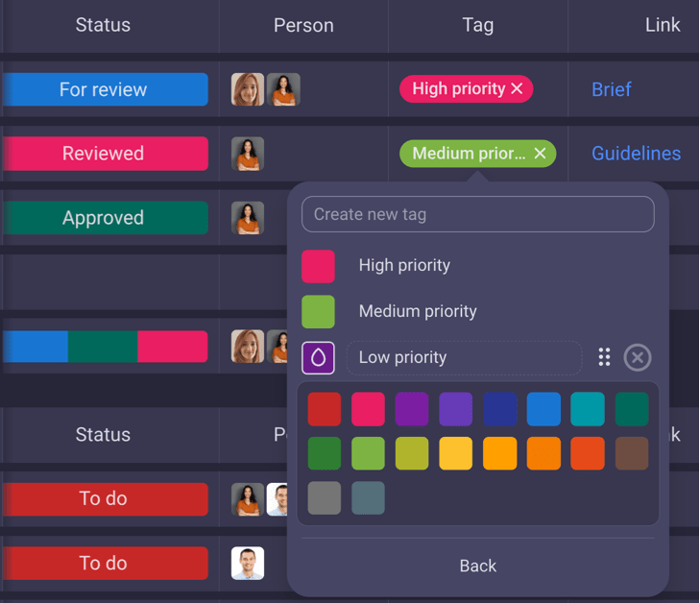Click the Create new tag input field
The width and height of the screenshot is (700, 603).
477,214
